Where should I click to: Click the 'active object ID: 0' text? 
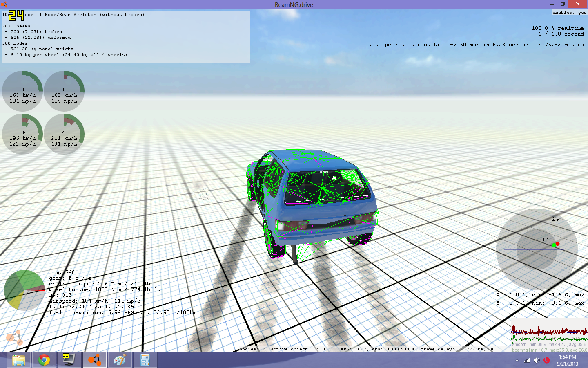[298, 349]
